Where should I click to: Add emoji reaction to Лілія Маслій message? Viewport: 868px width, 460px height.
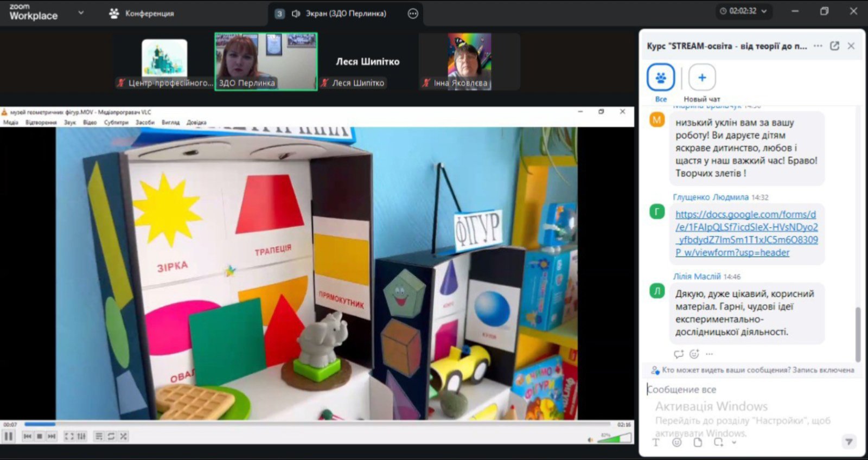[694, 354]
